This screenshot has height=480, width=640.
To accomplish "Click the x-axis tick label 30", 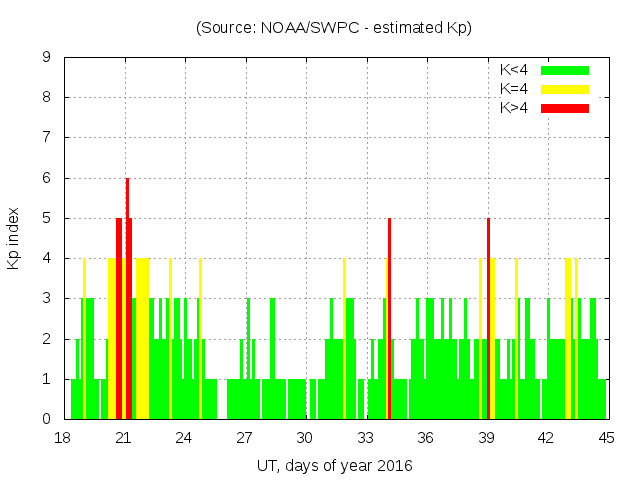I will 304,438.
